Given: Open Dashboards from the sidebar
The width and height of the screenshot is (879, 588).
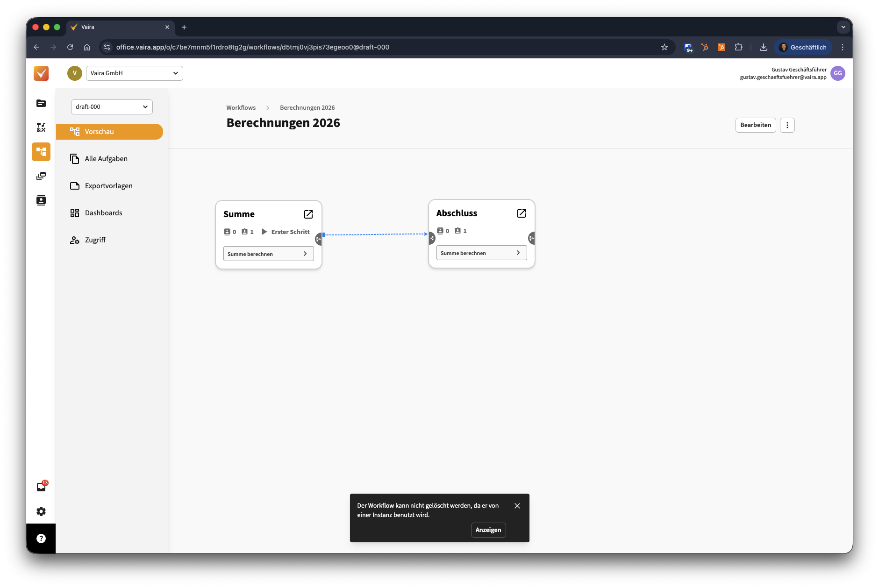Looking at the screenshot, I should coord(103,213).
